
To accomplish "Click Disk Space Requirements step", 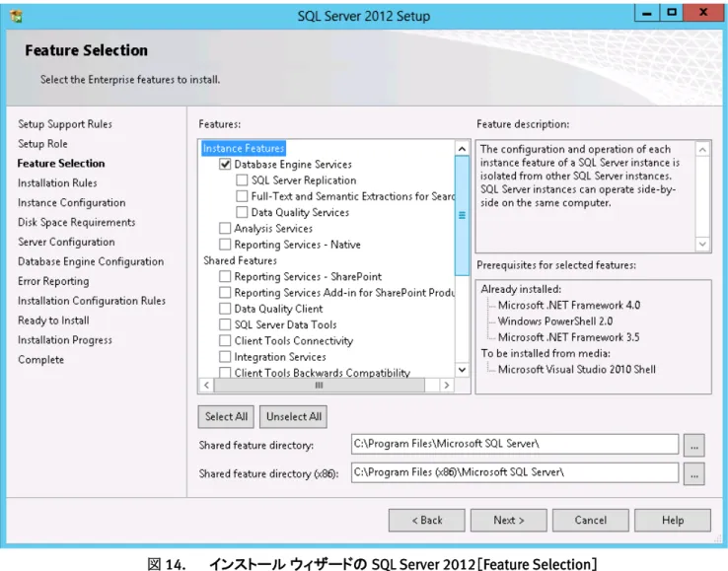I will point(77,222).
